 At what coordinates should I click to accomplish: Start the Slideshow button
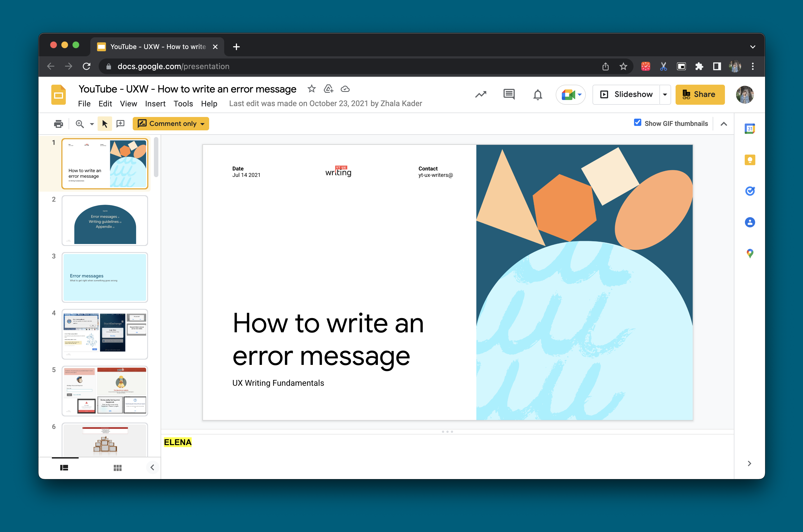(x=627, y=95)
